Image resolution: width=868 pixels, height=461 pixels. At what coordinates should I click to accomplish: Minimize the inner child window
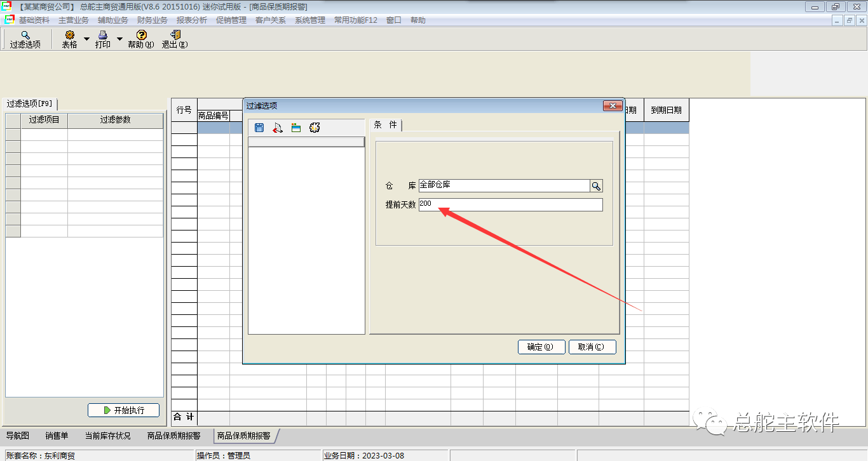pos(838,20)
